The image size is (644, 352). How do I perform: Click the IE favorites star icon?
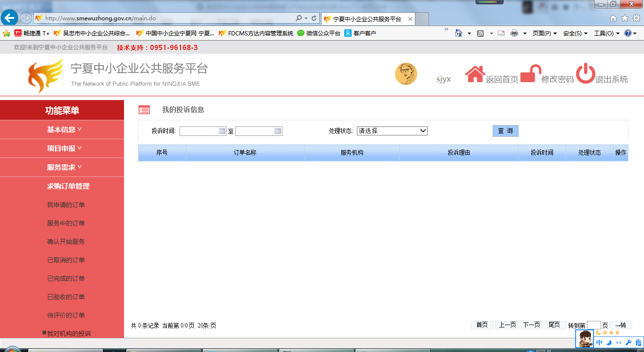point(625,18)
